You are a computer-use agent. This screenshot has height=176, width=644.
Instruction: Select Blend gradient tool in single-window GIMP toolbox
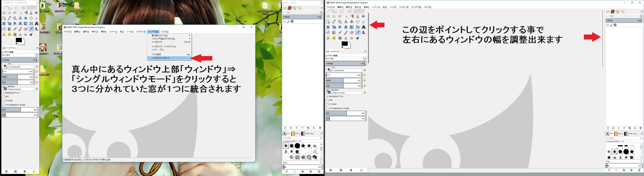[x=334, y=33]
